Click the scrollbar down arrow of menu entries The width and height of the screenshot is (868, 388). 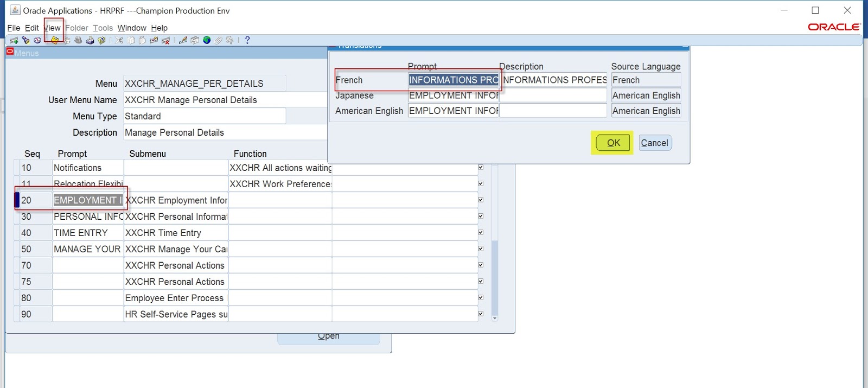[x=495, y=319]
